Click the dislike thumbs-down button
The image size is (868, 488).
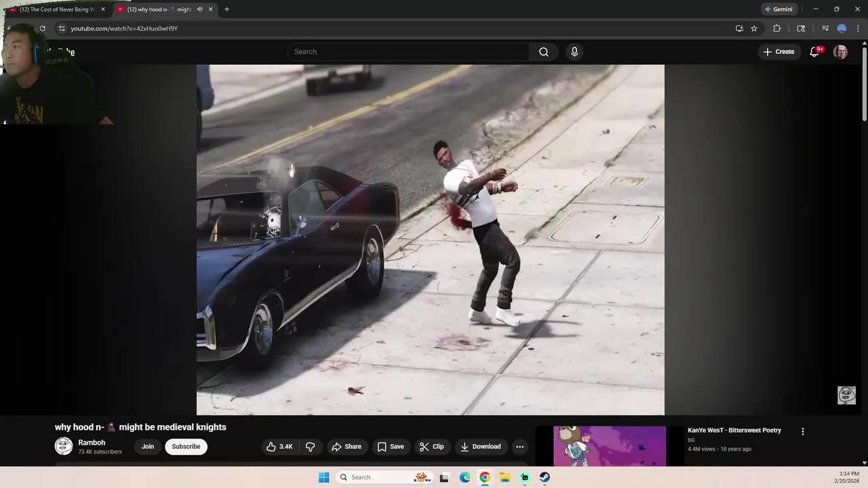[x=311, y=447]
